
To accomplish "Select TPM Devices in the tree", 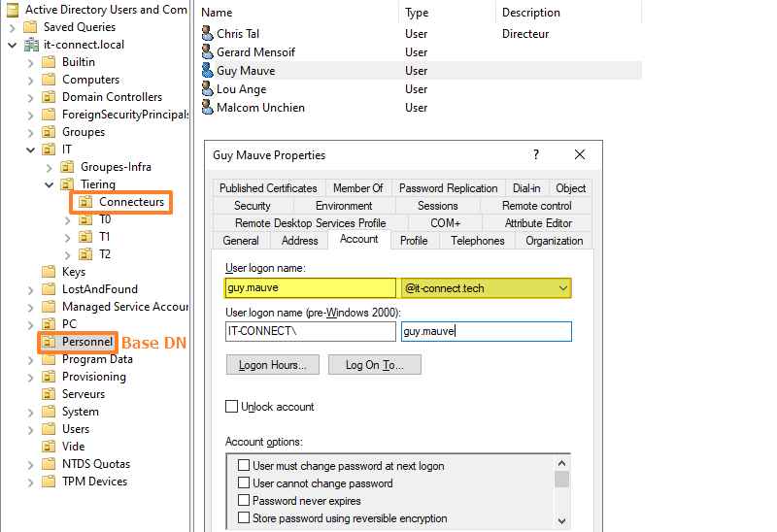I will [x=94, y=481].
